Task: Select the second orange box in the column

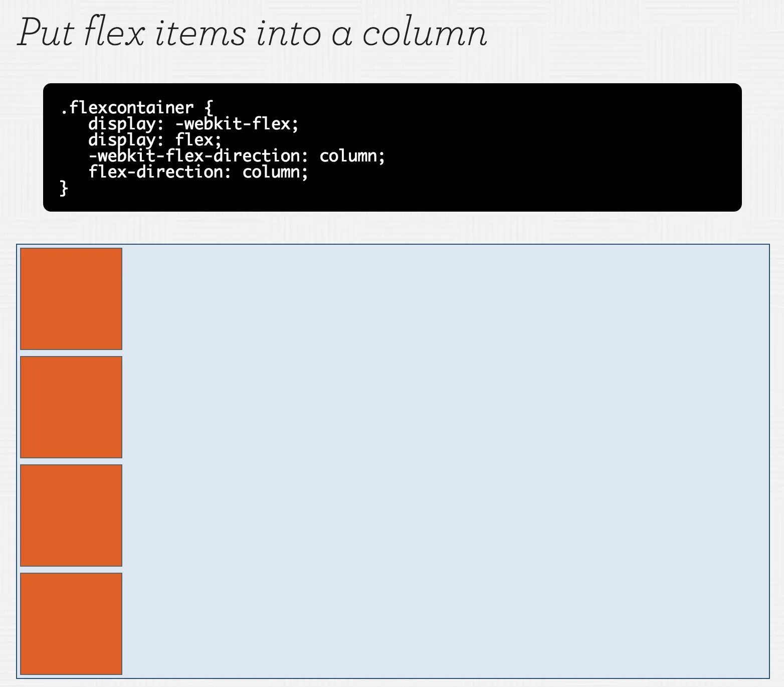Action: point(71,407)
